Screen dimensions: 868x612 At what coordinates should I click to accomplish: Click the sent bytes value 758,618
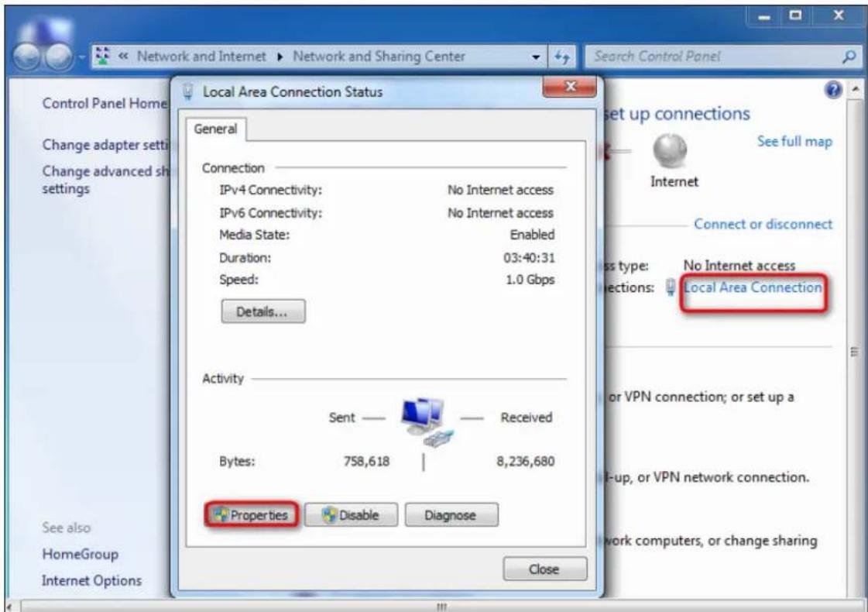click(x=366, y=461)
